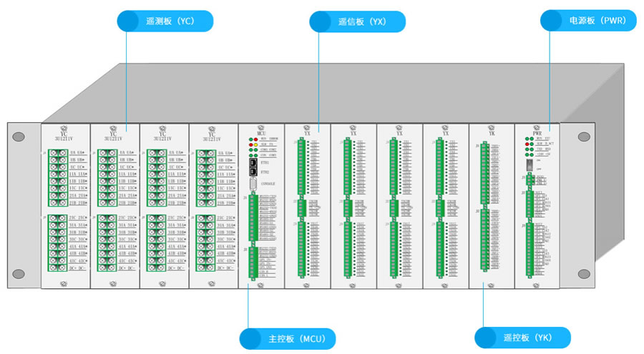644x354 pixels.
Task: Select the ETH1 network port on MCU board
Action: coord(253,163)
